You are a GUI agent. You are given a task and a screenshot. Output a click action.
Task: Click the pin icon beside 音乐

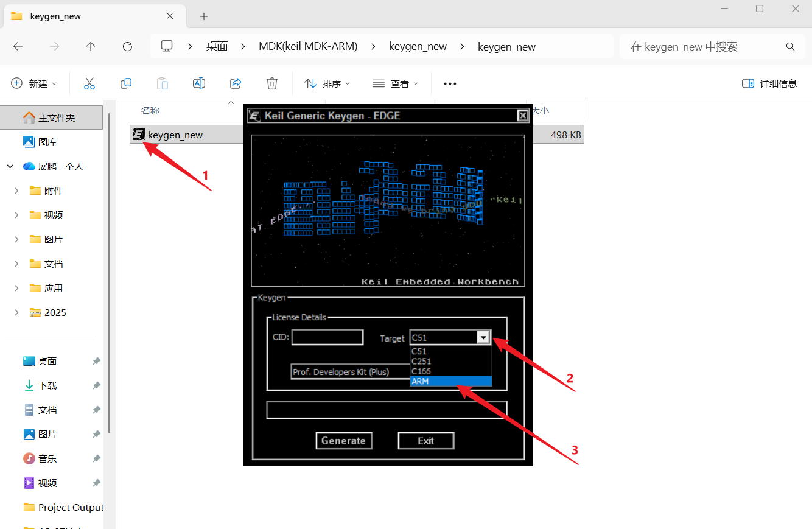point(96,458)
